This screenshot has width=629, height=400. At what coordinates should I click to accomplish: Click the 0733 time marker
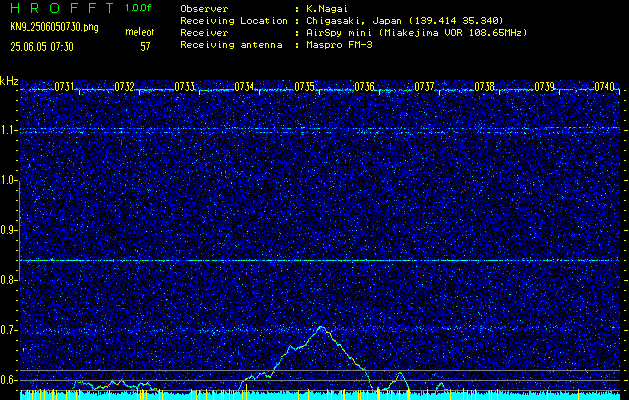[x=185, y=86]
